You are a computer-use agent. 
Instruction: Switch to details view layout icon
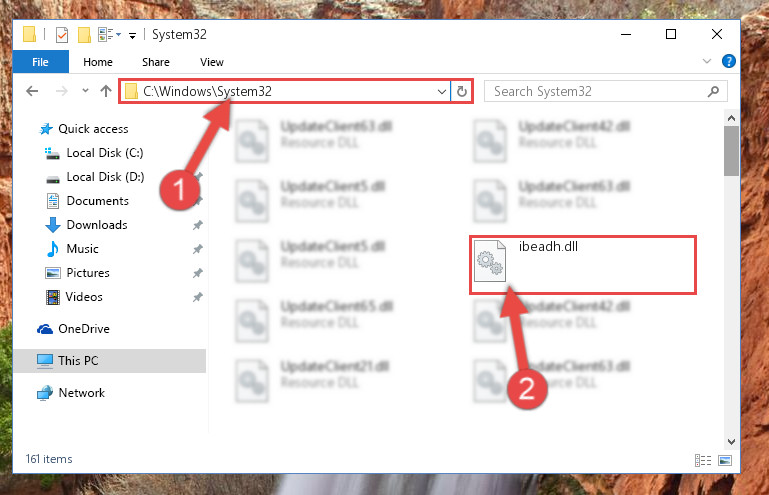tap(703, 460)
